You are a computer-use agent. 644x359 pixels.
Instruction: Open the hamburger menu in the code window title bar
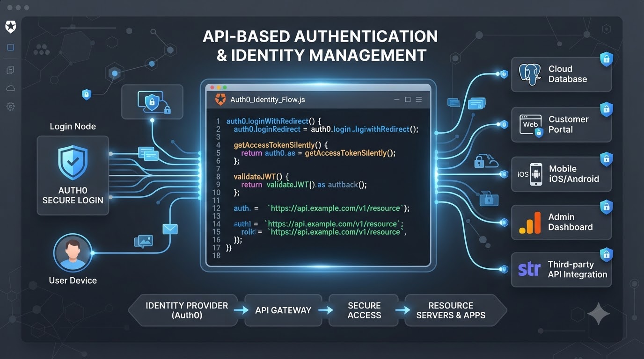click(419, 100)
